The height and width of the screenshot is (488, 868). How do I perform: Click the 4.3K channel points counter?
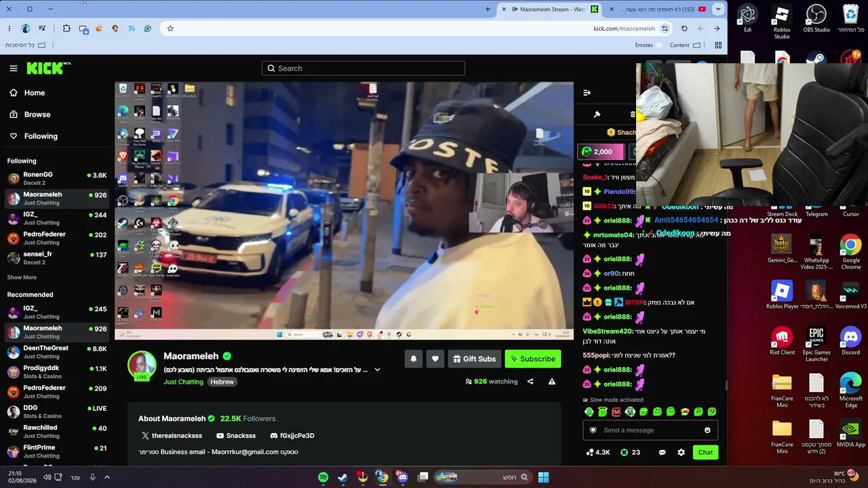coord(598,453)
